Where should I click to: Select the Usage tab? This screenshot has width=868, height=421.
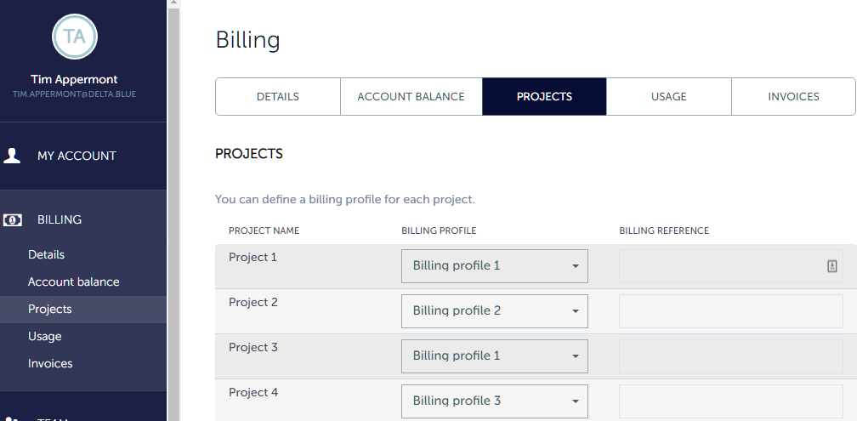click(x=669, y=97)
